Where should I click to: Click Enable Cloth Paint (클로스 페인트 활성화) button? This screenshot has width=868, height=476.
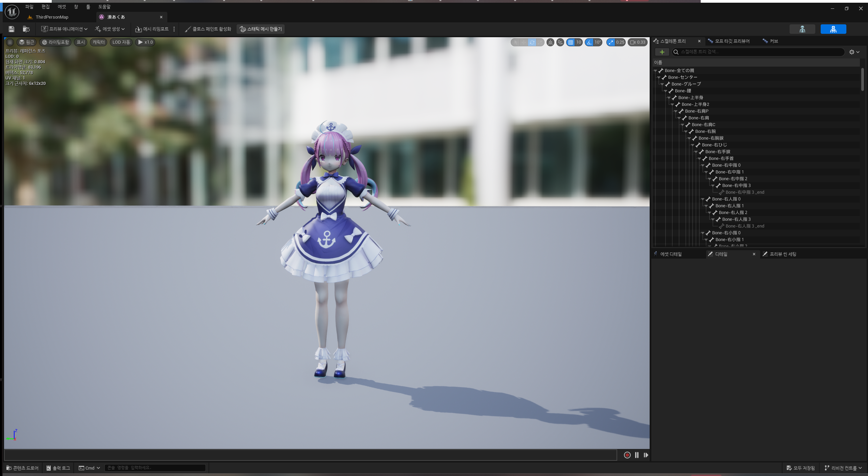(x=208, y=29)
